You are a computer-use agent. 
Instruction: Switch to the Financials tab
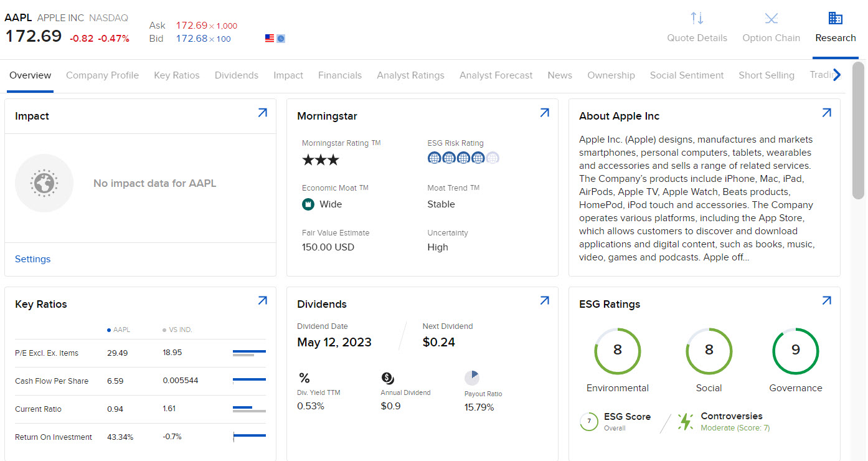340,75
